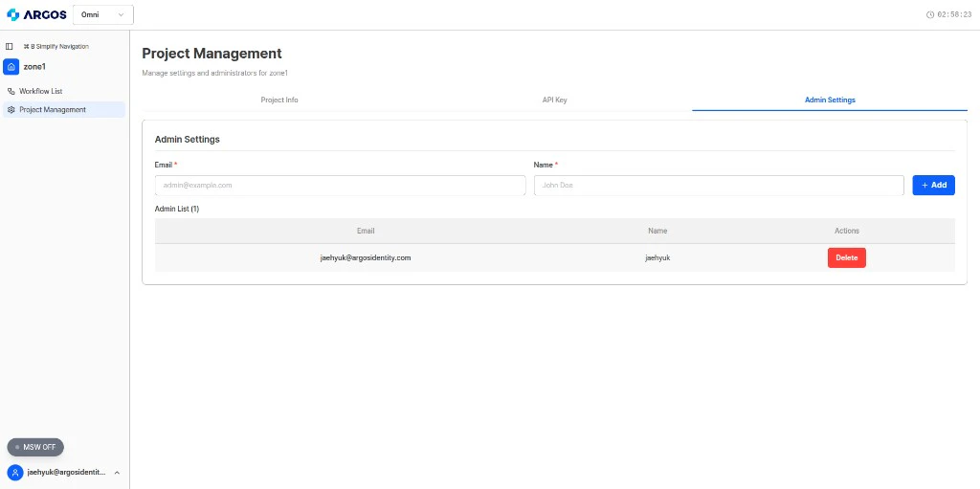The height and width of the screenshot is (489, 980).
Task: Click the Workflow List icon
Action: tap(11, 91)
